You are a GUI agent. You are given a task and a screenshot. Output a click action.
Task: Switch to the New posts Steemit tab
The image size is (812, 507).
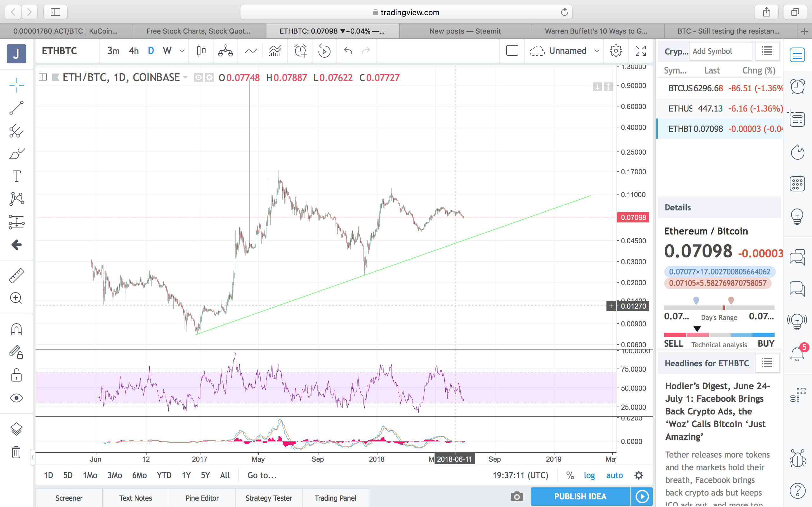[465, 31]
